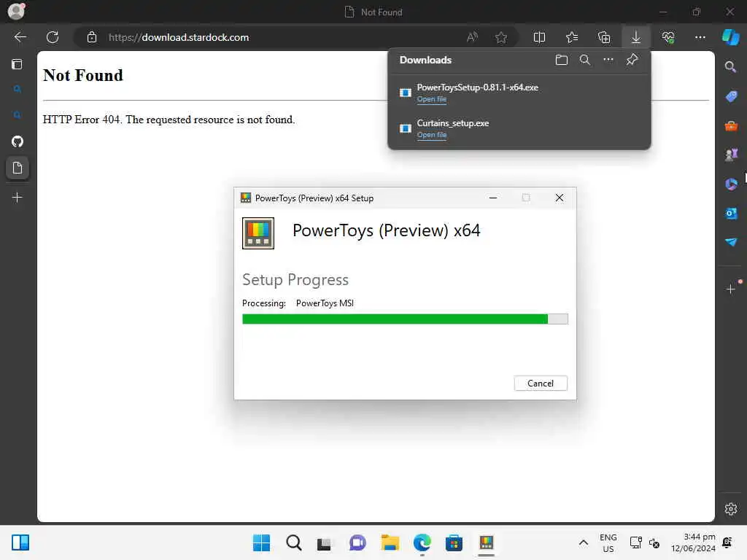Open the Tools briefcase icon in sidebar
Screen dimensions: 747x560
click(x=731, y=125)
